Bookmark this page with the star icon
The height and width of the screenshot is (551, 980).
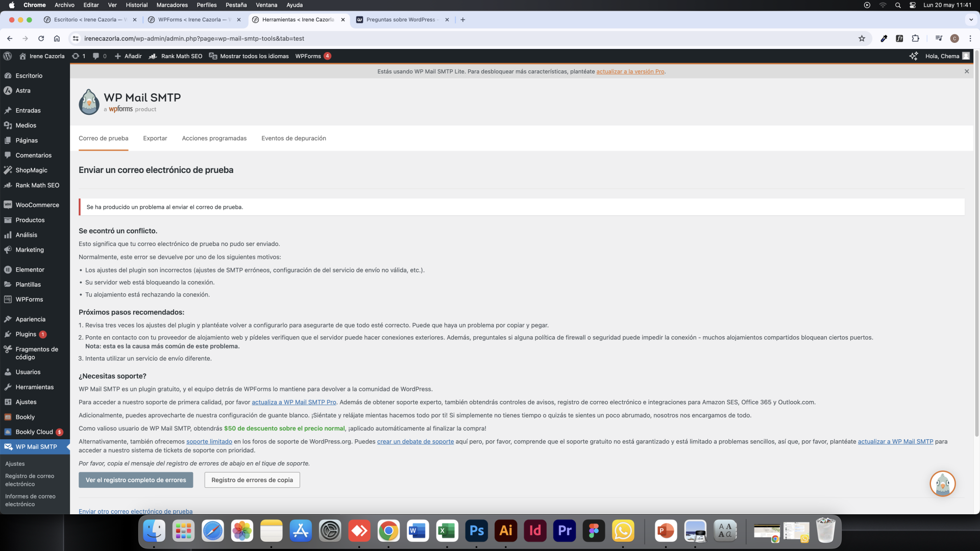pyautogui.click(x=862, y=38)
